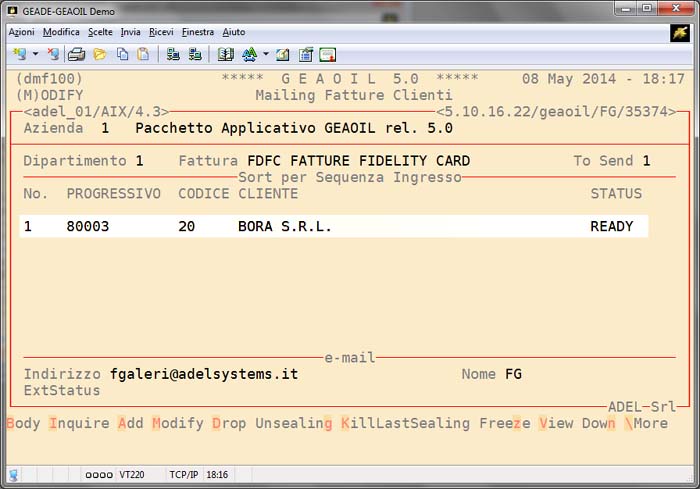Open the Azioni menu
This screenshot has width=700, height=489.
21,32
